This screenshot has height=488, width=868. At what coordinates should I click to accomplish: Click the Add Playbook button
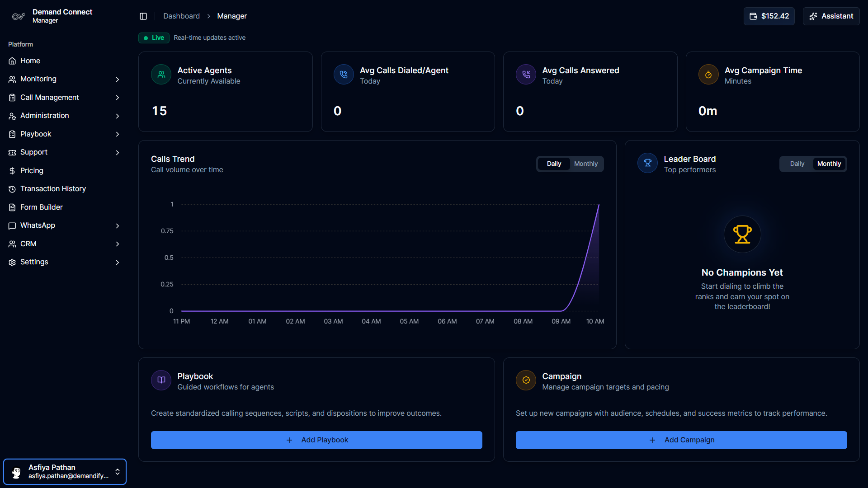point(316,440)
